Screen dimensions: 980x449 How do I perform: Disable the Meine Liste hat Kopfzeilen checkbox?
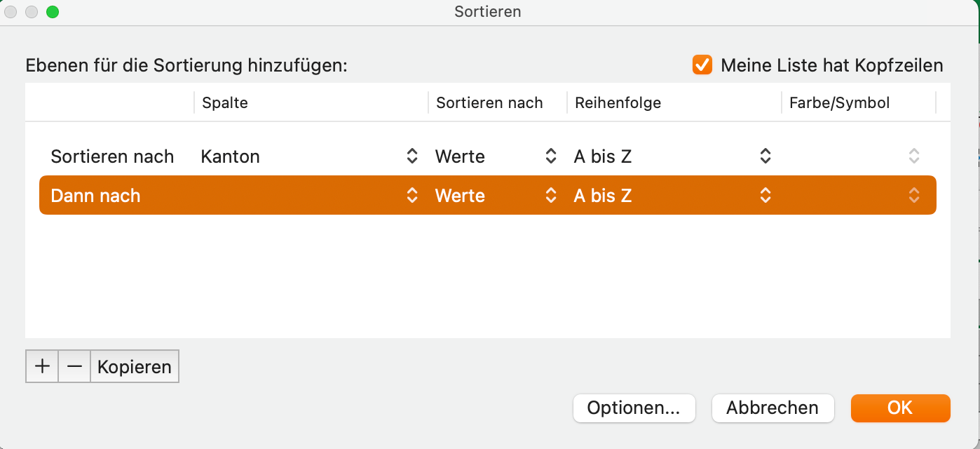702,65
